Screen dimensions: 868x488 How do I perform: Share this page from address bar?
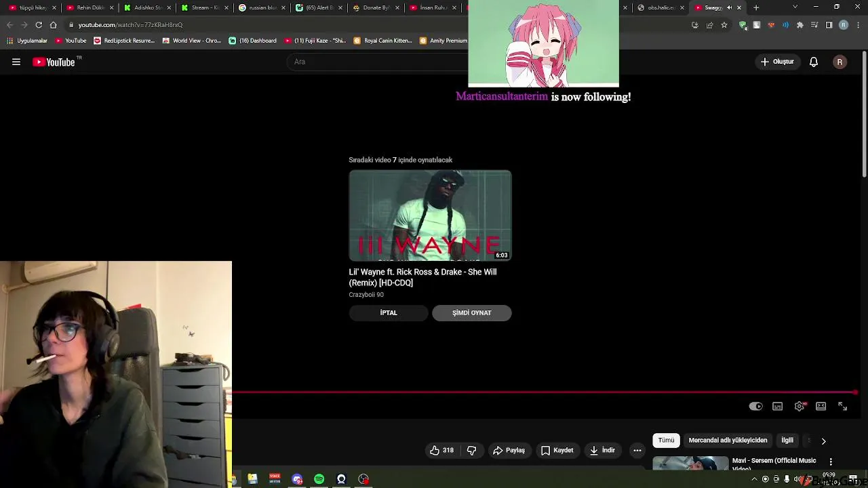709,25
